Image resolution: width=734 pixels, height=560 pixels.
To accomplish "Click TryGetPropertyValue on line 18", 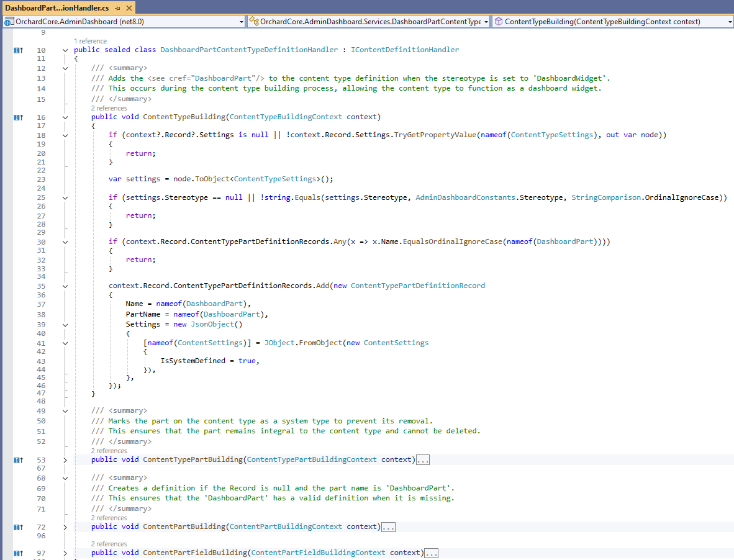I will [435, 135].
